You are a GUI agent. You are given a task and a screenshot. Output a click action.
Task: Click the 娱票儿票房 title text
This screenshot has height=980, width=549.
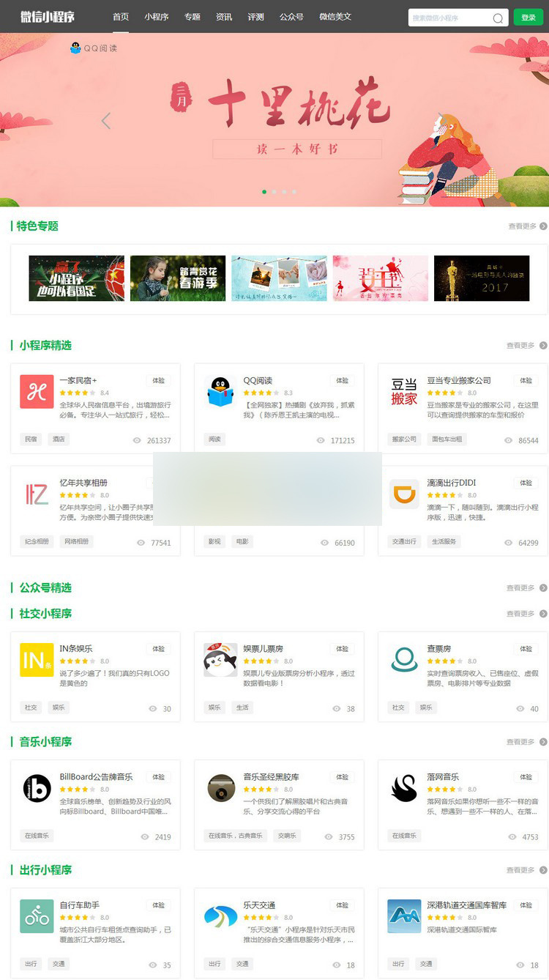click(264, 649)
